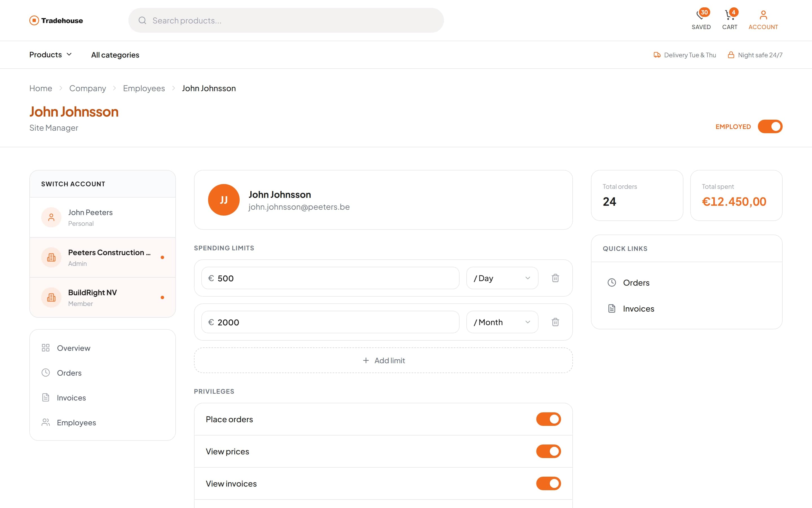This screenshot has width=812, height=508.
Task: Open All categories
Action: pos(115,55)
